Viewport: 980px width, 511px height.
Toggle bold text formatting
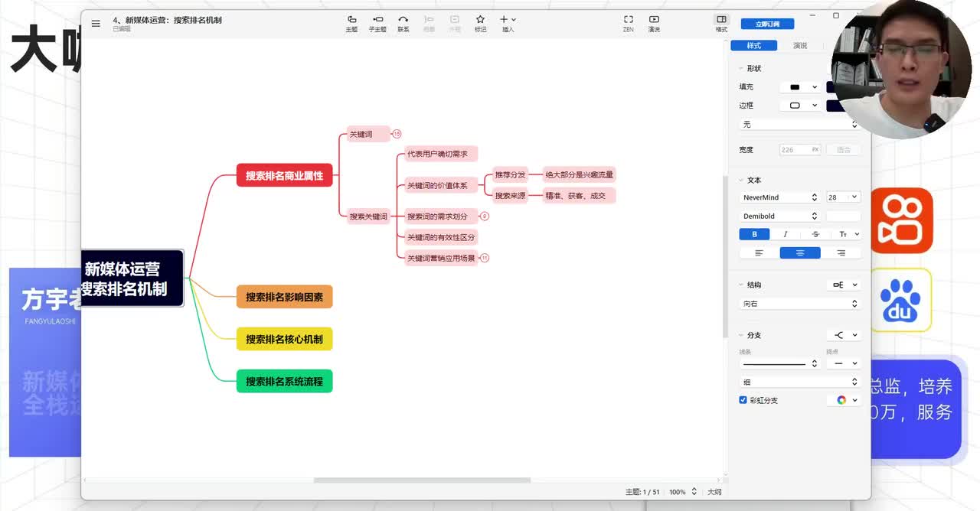tap(754, 234)
